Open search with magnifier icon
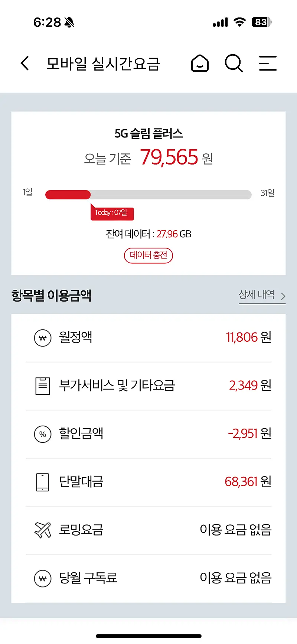The height and width of the screenshot is (644, 297). coord(234,63)
